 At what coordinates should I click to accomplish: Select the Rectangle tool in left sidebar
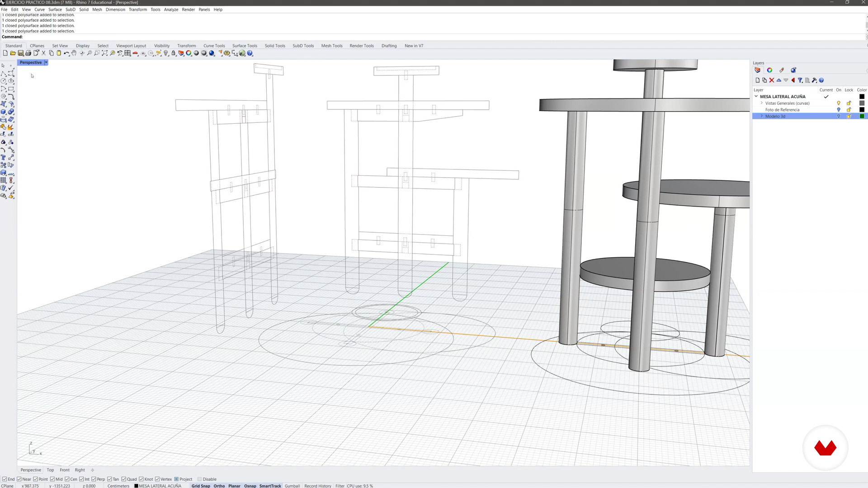pos(11,89)
